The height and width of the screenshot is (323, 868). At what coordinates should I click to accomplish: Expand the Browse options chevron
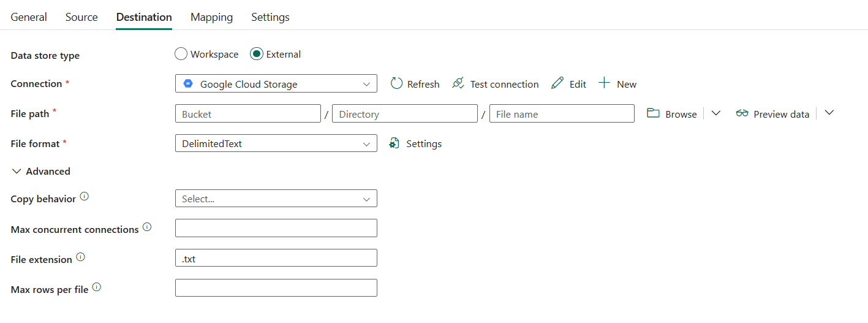(x=715, y=113)
